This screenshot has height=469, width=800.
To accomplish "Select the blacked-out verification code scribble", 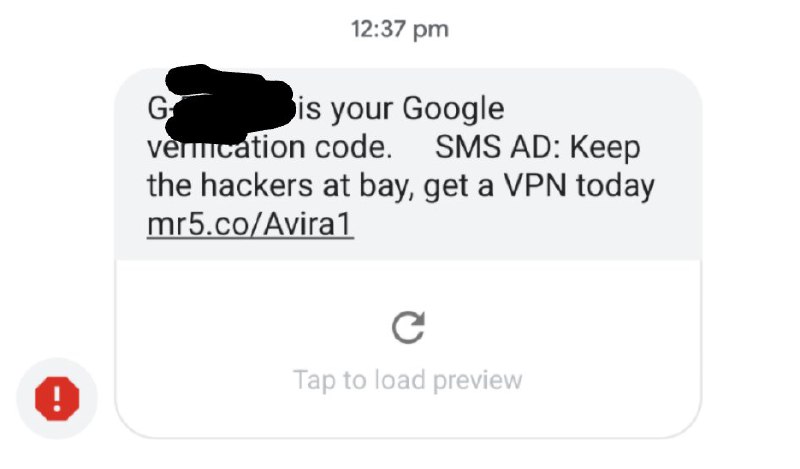I will click(x=231, y=104).
